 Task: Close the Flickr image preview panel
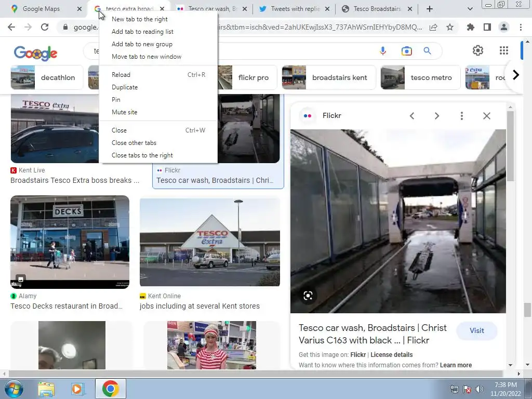(x=486, y=116)
